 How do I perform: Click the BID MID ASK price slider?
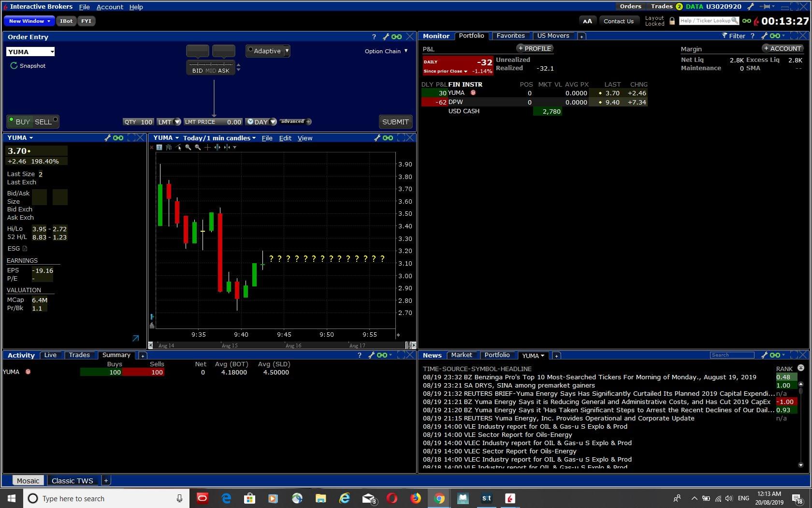(x=211, y=64)
